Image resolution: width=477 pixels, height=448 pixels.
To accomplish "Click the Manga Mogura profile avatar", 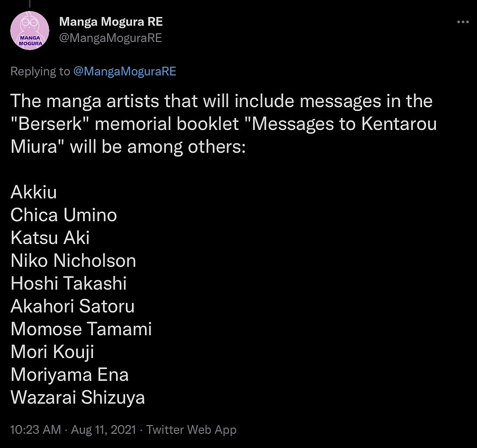I will coord(30,31).
